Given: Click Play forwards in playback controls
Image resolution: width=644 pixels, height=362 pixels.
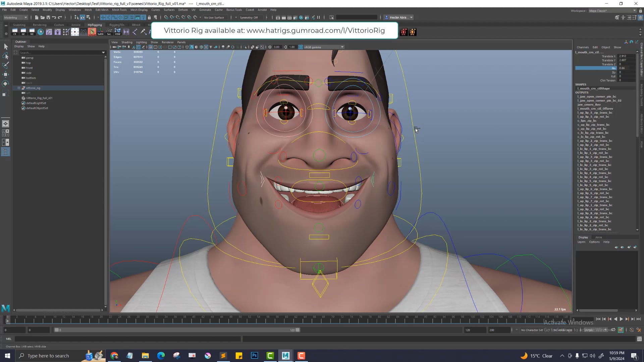Looking at the screenshot, I should [x=621, y=319].
